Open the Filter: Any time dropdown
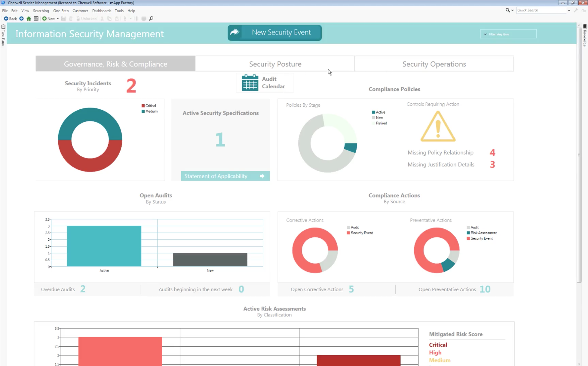 coord(508,34)
